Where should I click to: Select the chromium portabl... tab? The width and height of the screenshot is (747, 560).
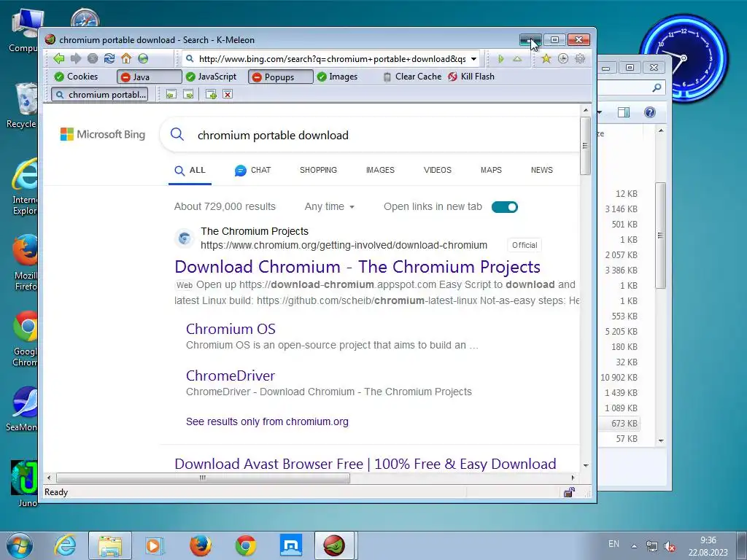(x=99, y=94)
